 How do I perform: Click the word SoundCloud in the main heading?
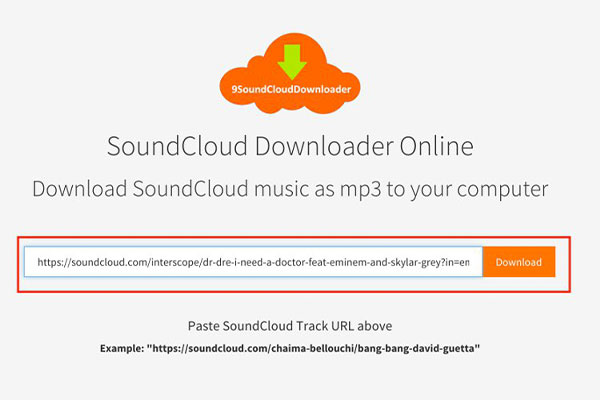tap(177, 146)
